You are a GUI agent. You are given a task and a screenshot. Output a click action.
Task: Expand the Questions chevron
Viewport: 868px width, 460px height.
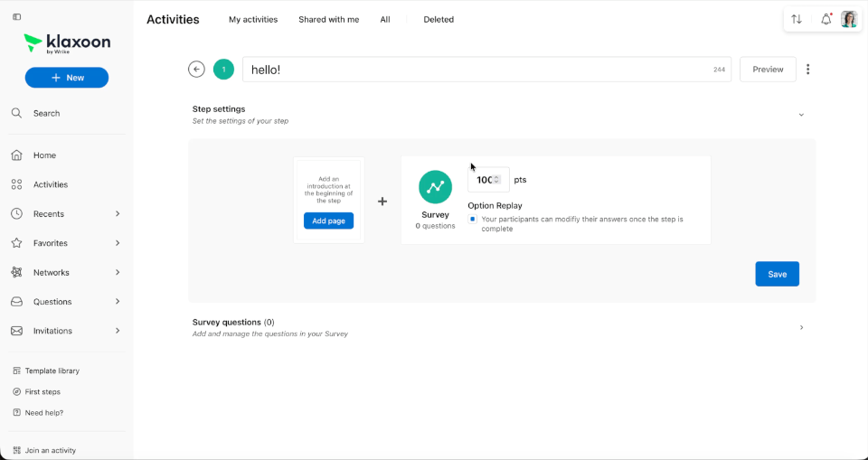[118, 302]
